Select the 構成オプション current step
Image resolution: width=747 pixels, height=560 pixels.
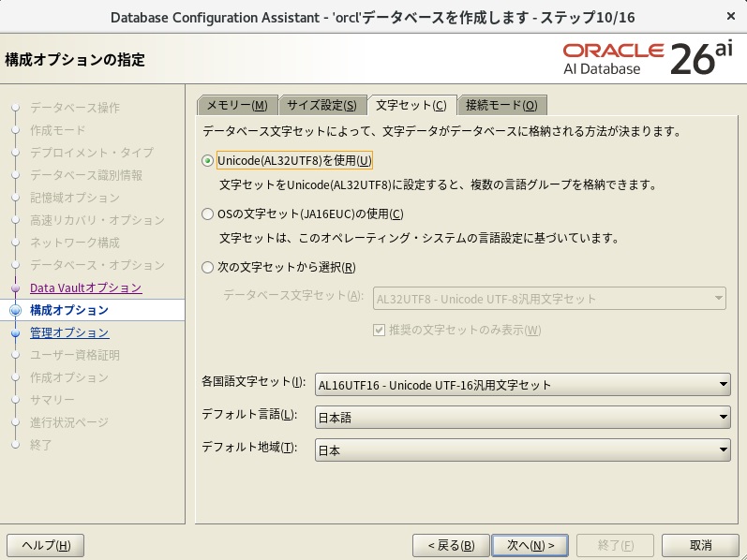[69, 310]
